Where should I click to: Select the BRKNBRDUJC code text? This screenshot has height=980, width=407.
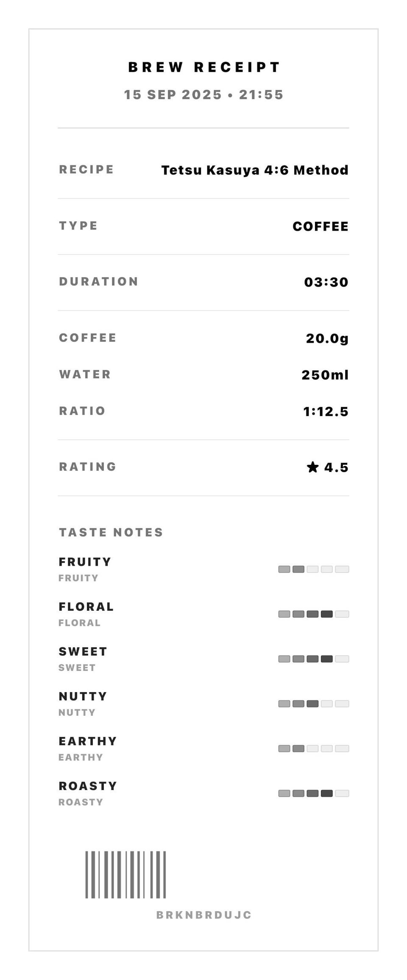pyautogui.click(x=204, y=915)
